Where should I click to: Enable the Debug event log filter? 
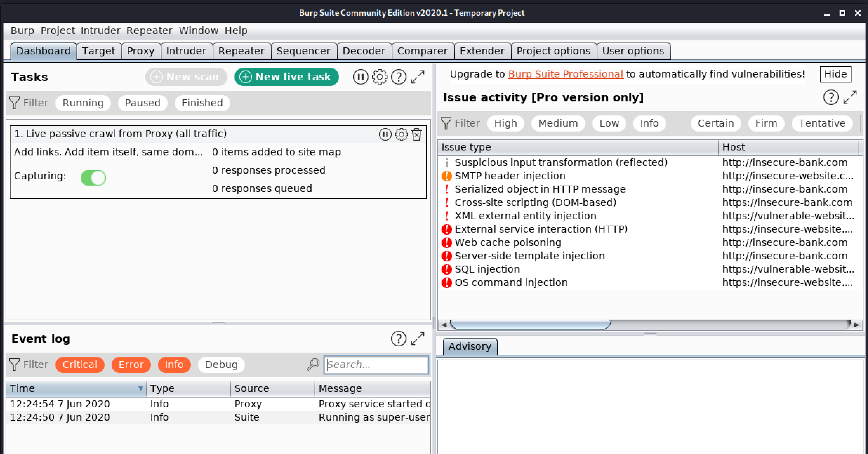(x=221, y=365)
